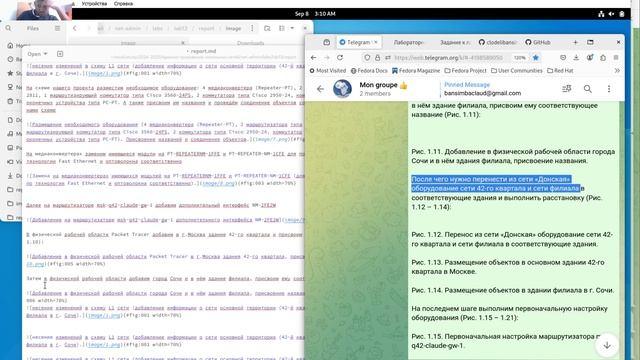This screenshot has height=360, width=640.
Task: Switch to Downloads tab in Files
Action: pyautogui.click(x=250, y=43)
